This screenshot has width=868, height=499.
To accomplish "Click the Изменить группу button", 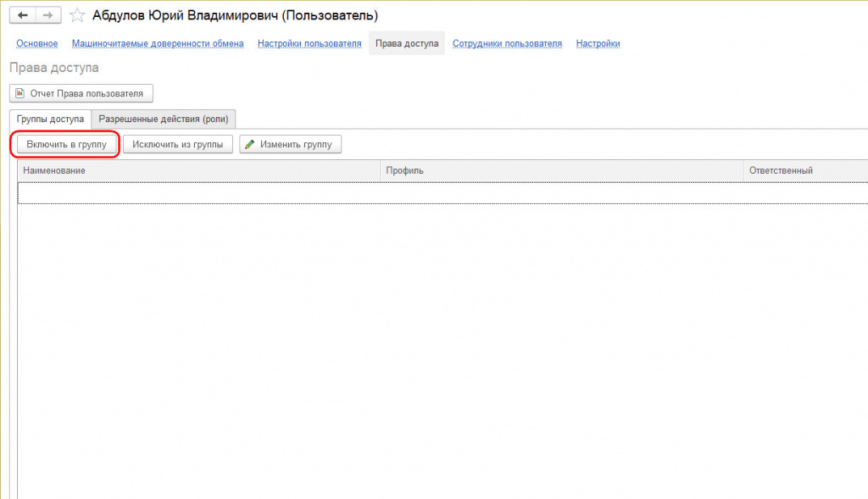I will tap(290, 144).
